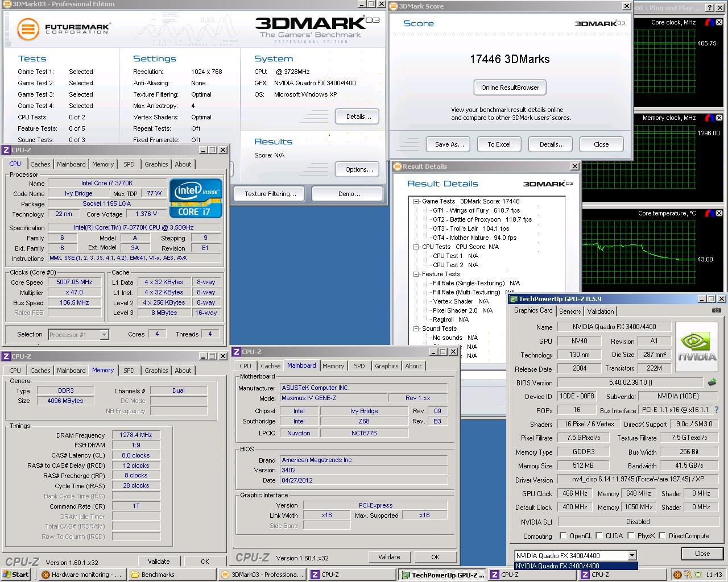The height and width of the screenshot is (582, 728).
Task: Enable the CUDA checkbox in GPU-Z
Action: (599, 536)
